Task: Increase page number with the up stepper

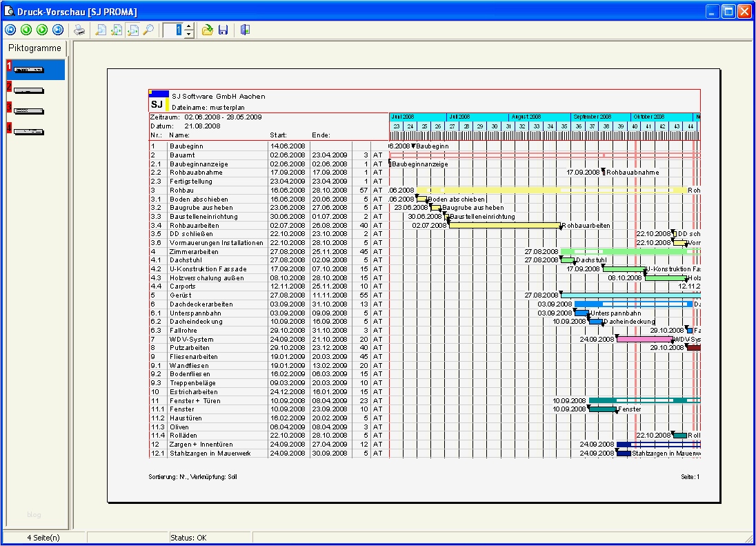Action: tap(188, 26)
